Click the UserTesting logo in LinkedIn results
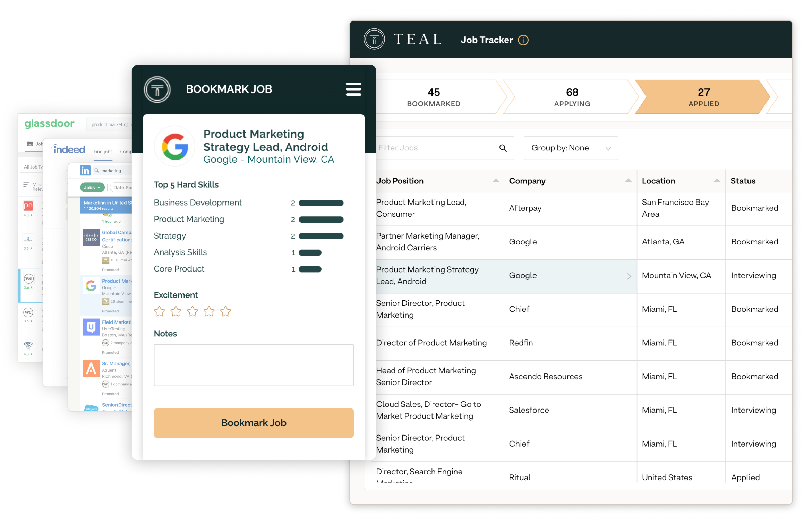 91,327
